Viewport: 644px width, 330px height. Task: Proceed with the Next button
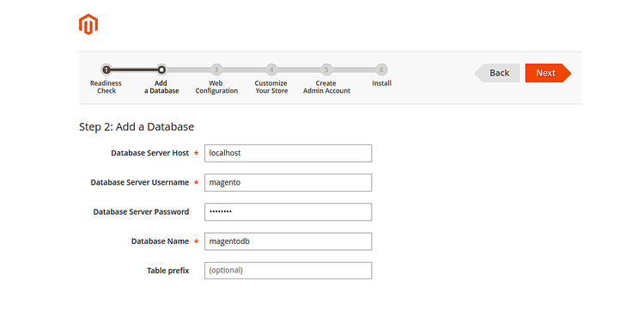pos(548,73)
